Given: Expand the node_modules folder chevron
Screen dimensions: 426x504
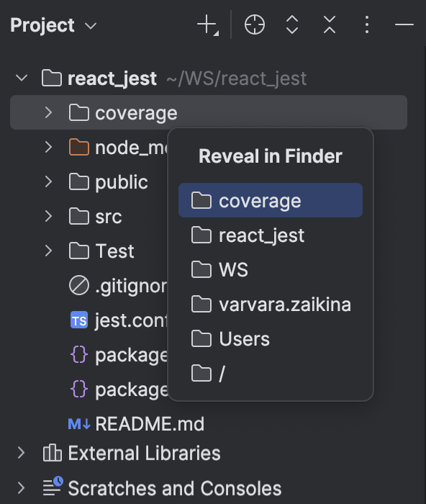Looking at the screenshot, I should pyautogui.click(x=48, y=147).
